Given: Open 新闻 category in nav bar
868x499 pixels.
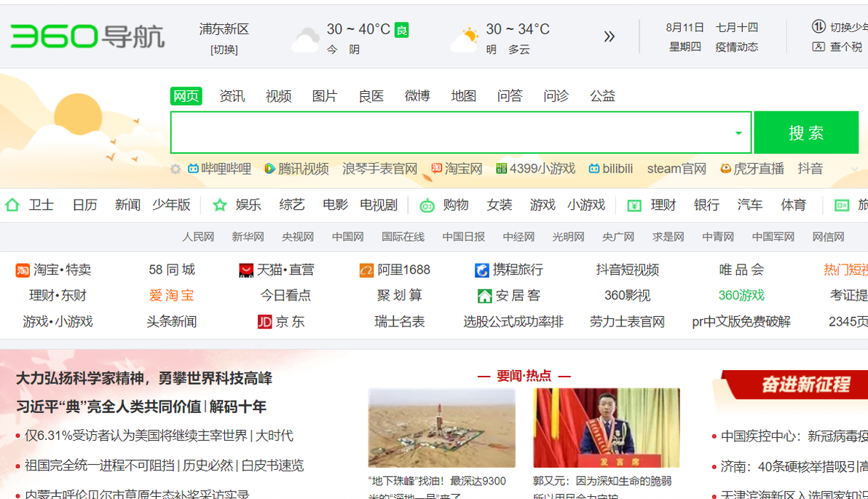Looking at the screenshot, I should coord(127,205).
